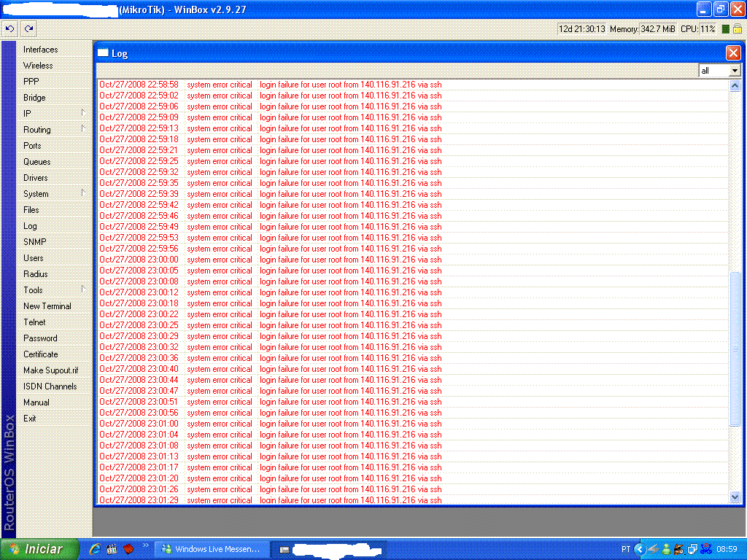Select log entry at 22:59:42
This screenshot has width=747, height=560.
click(413, 205)
